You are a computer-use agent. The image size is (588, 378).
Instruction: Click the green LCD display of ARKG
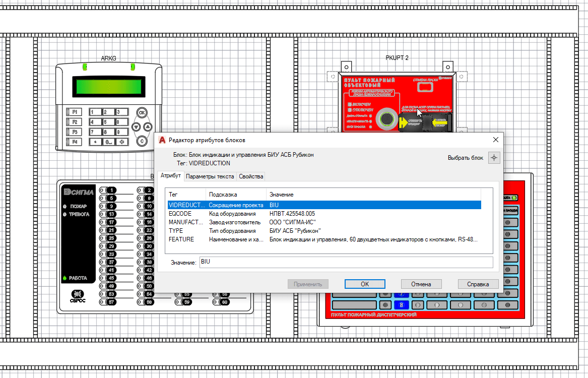click(109, 87)
